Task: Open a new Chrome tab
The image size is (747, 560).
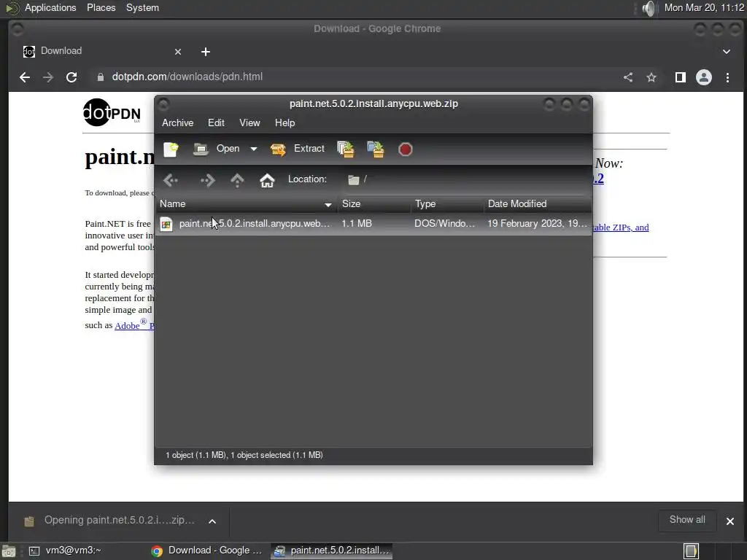Action: (x=205, y=52)
